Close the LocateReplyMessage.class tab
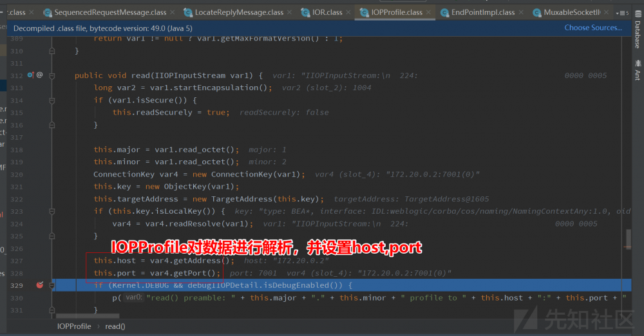Screen dimensions: 644x336 (290, 12)
